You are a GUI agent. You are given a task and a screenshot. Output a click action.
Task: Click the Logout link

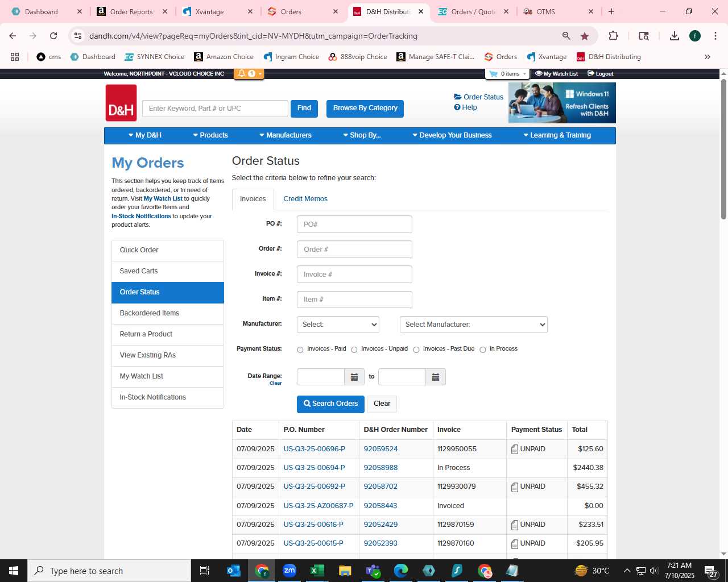(x=601, y=74)
